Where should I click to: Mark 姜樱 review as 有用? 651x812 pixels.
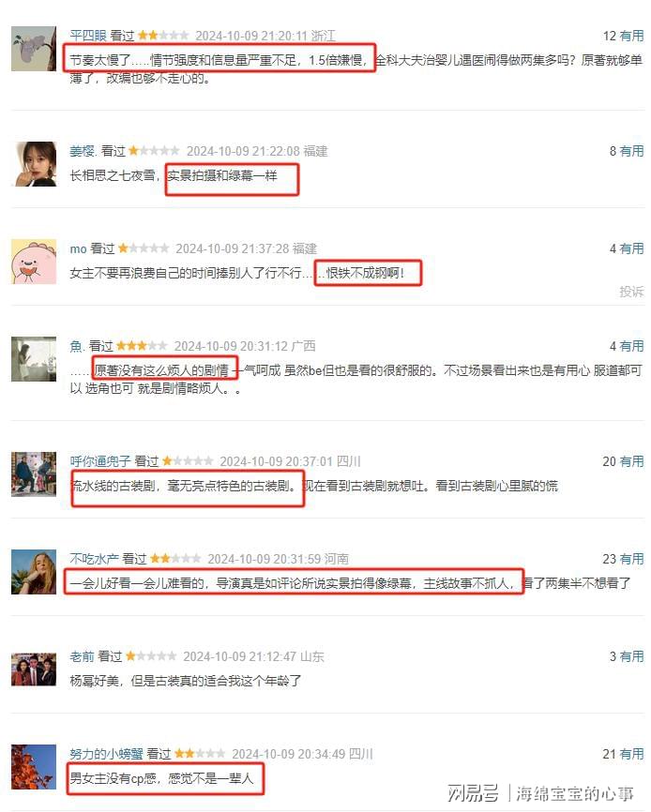tap(631, 151)
